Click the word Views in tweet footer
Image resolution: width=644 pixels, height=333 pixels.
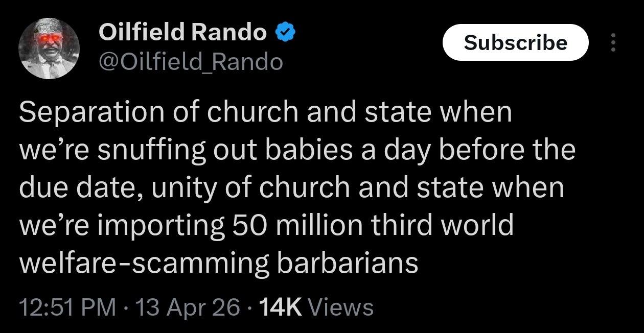point(341,307)
